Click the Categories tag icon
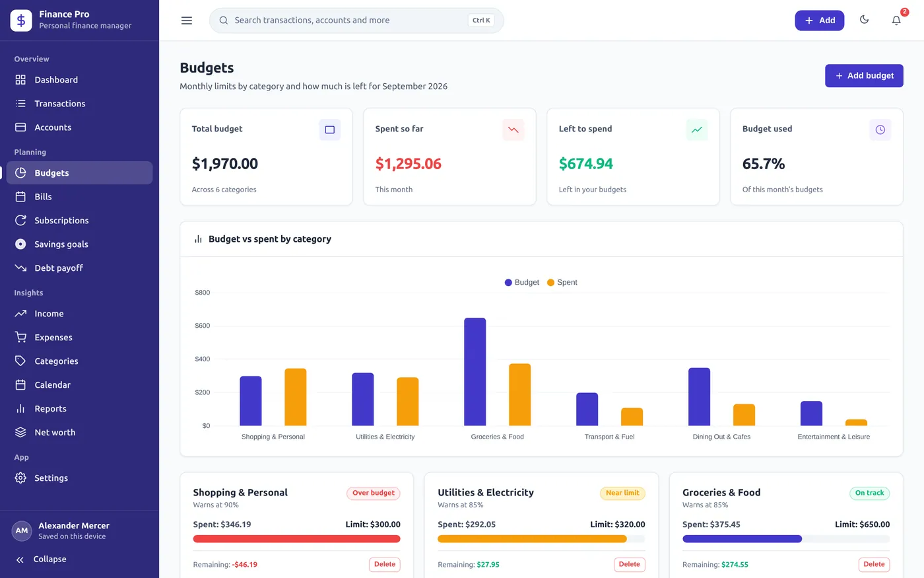The height and width of the screenshot is (578, 924). 20,361
